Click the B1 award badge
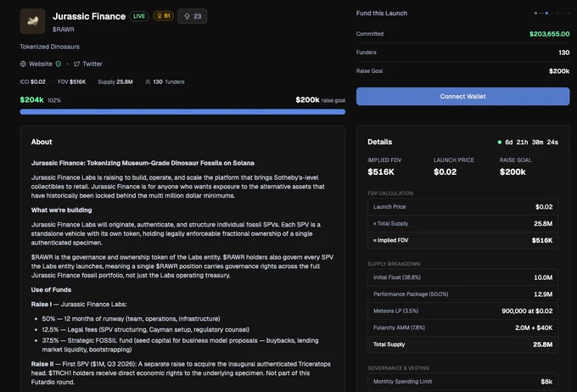Image resolution: width=577 pixels, height=392 pixels. pyautogui.click(x=164, y=16)
